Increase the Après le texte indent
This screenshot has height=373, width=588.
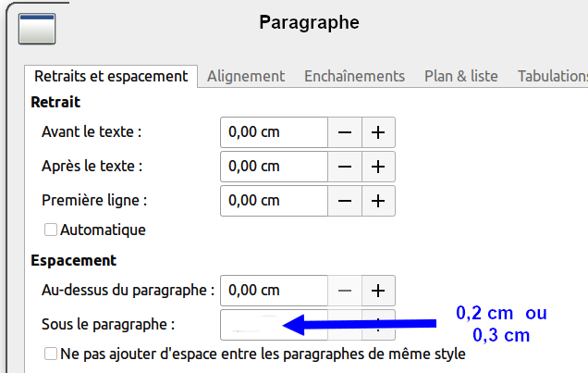pos(378,167)
